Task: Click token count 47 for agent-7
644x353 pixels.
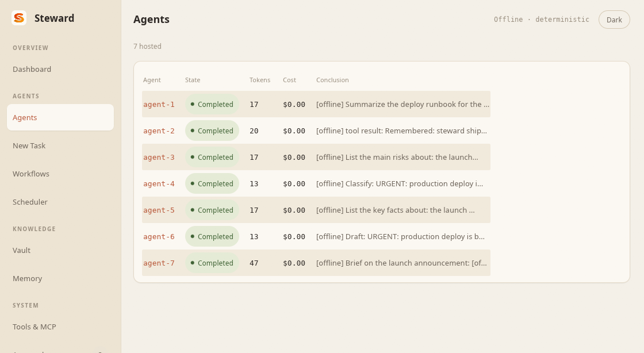Action: tap(254, 263)
